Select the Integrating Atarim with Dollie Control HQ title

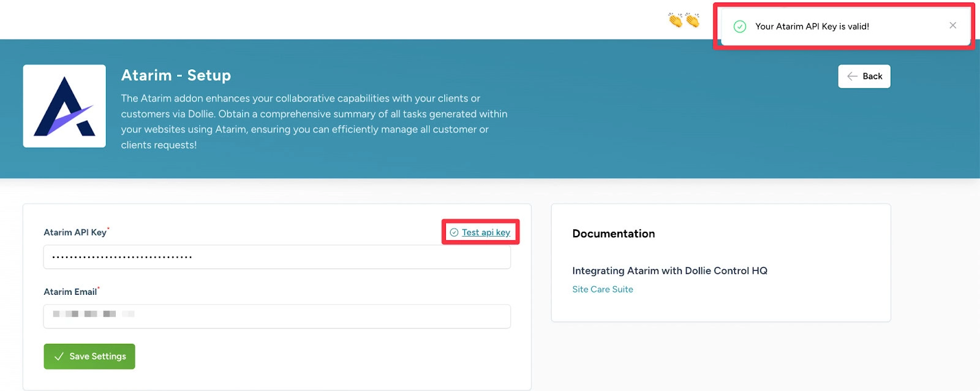point(669,271)
